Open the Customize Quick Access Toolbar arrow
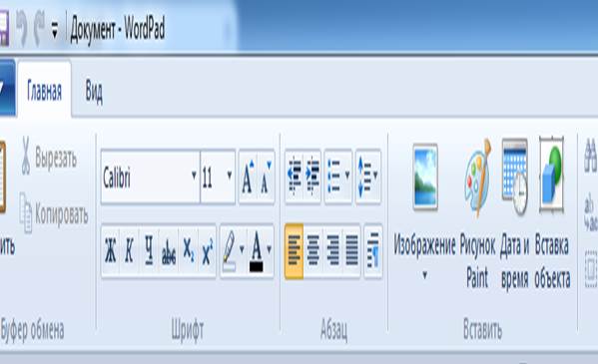The width and height of the screenshot is (598, 364). (55, 30)
